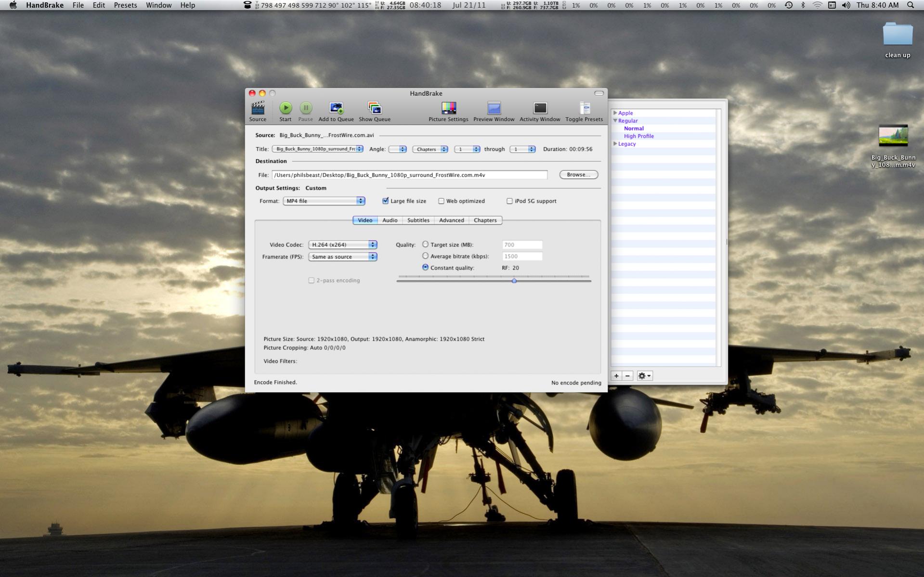
Task: Expand the Apple presets group
Action: point(615,113)
